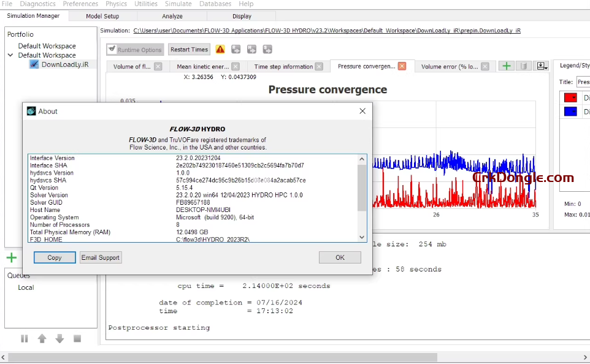Screen dimensions: 590x364
Task: Click the Copy button in About dialog
Action: 55,257
